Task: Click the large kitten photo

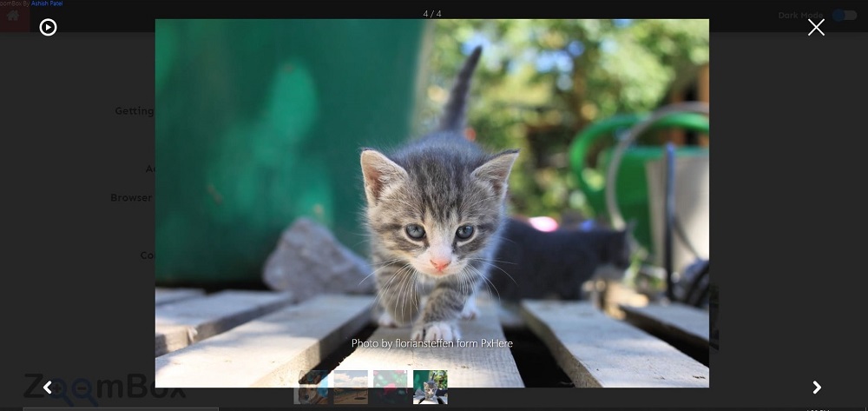Action: [431, 203]
